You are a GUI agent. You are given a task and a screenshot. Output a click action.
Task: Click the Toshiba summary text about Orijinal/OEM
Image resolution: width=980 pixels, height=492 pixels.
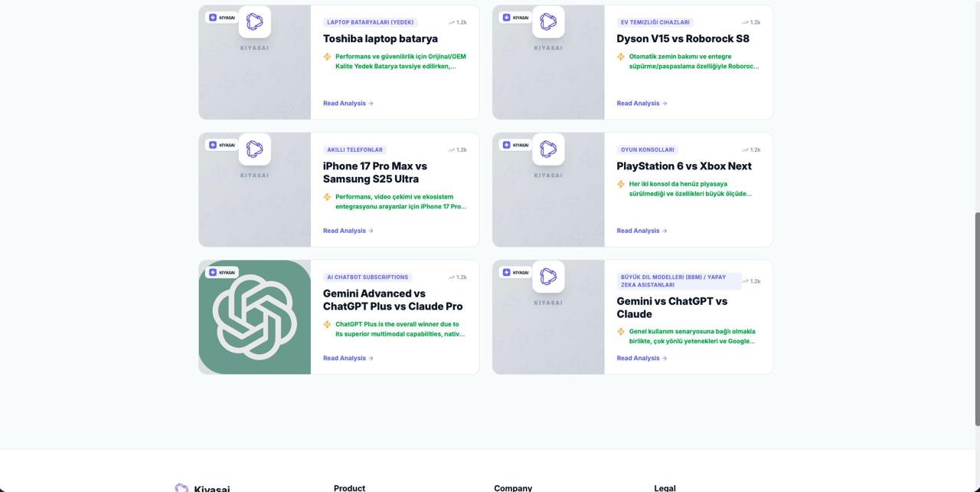pyautogui.click(x=400, y=61)
